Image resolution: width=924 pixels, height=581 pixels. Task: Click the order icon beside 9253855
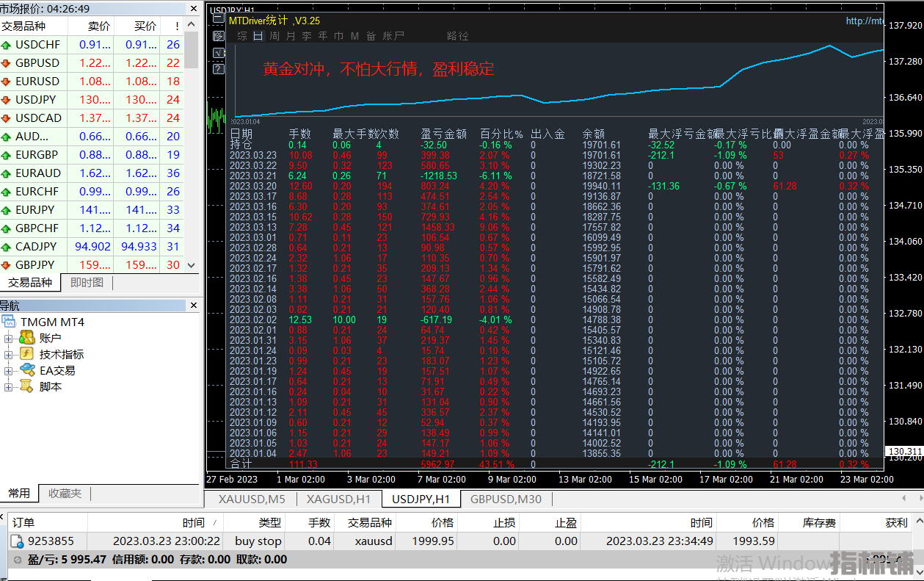click(17, 541)
